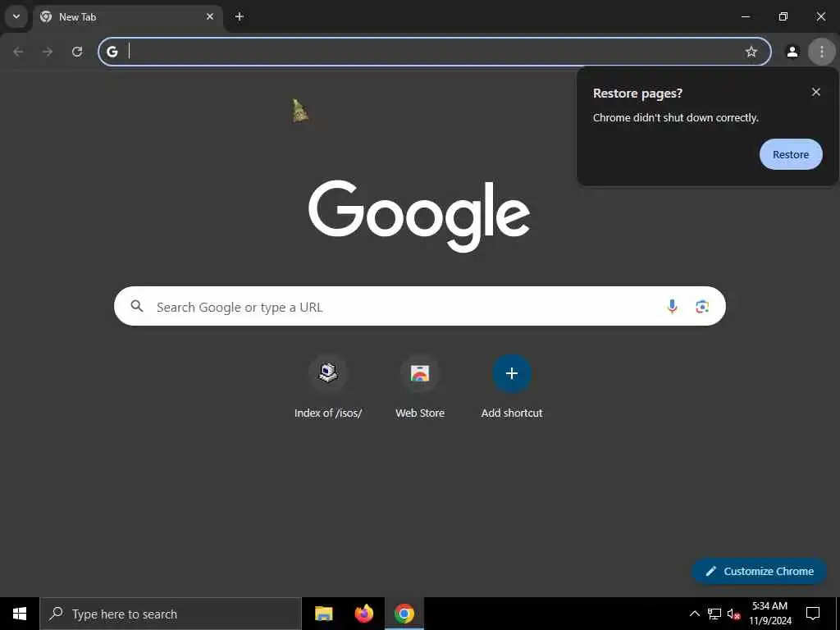Image resolution: width=840 pixels, height=630 pixels.
Task: Open the tab search dropdown arrow
Action: pyautogui.click(x=16, y=16)
